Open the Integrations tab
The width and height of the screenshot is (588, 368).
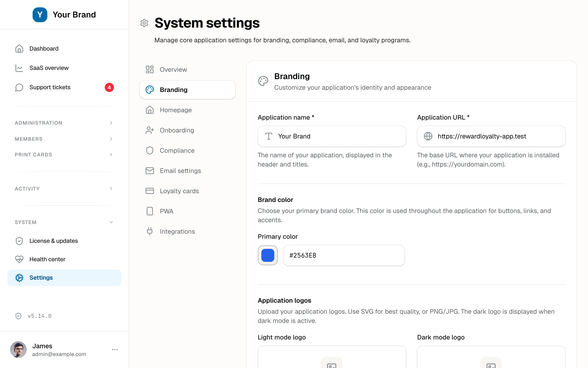point(187,231)
